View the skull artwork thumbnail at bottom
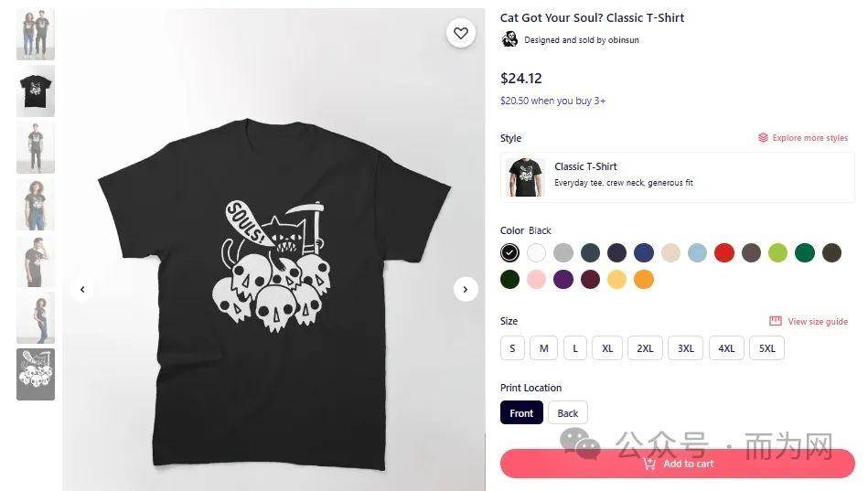Image resolution: width=868 pixels, height=491 pixels. (x=36, y=374)
